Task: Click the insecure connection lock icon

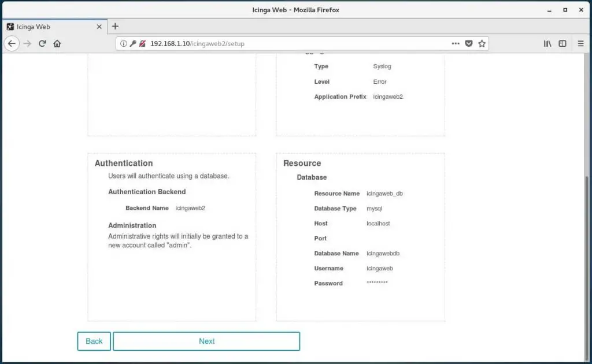Action: tap(142, 44)
